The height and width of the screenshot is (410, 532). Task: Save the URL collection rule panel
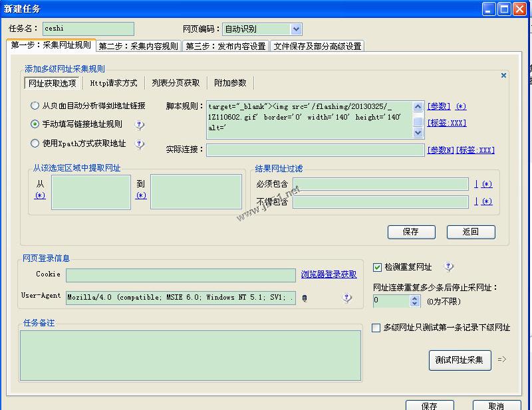[411, 232]
